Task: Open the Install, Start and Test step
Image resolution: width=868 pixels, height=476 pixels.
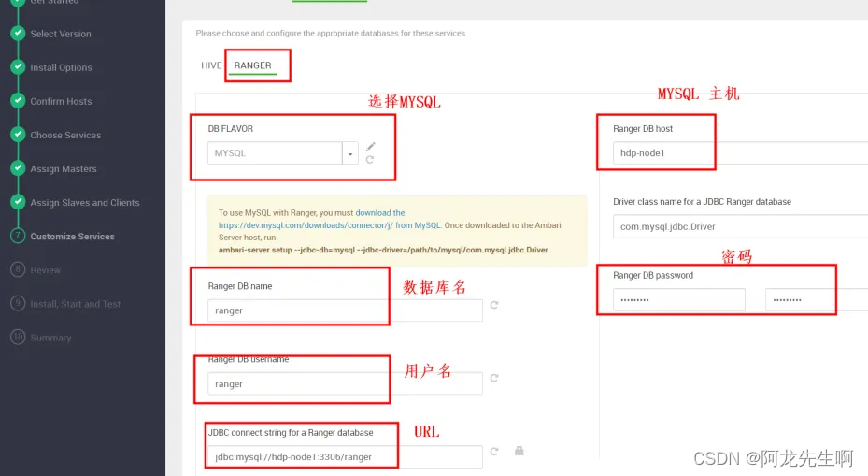Action: click(x=76, y=304)
